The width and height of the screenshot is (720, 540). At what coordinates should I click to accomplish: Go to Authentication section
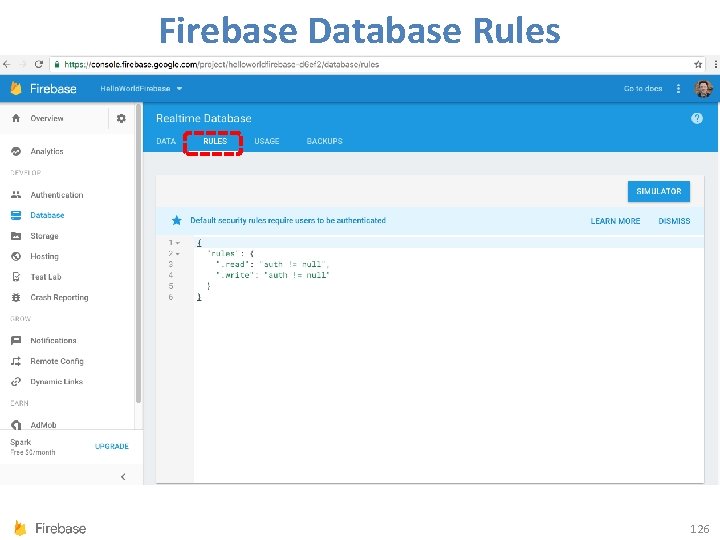(x=57, y=195)
